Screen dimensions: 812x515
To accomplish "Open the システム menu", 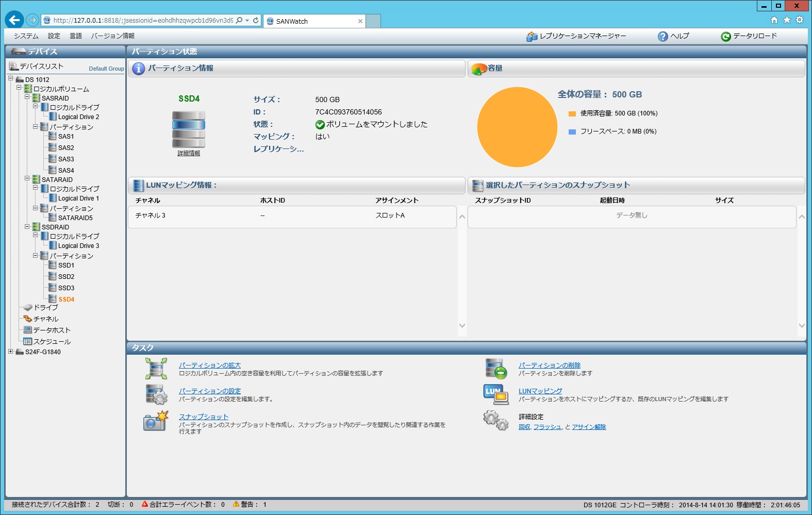I will pyautogui.click(x=26, y=36).
